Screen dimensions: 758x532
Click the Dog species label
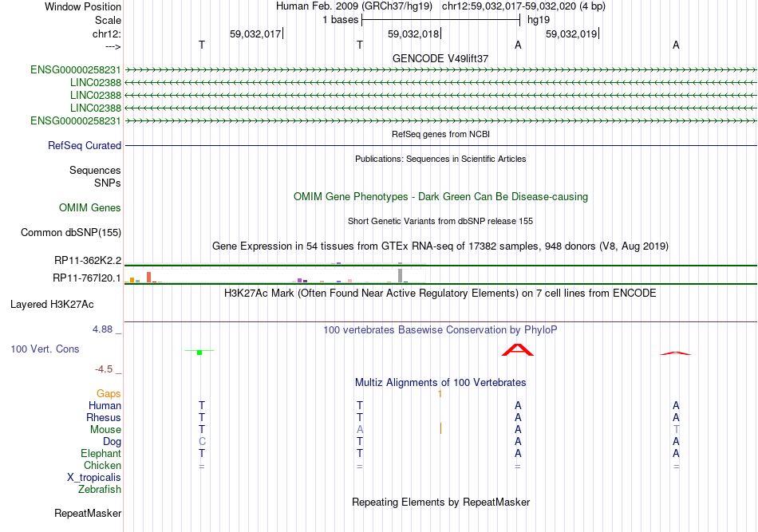113,442
